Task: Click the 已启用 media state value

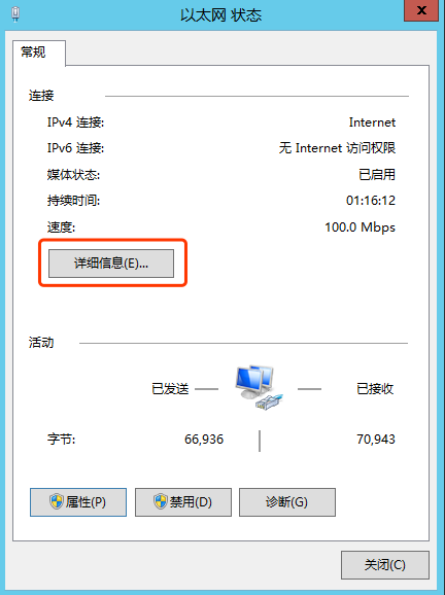Action: pos(377,175)
